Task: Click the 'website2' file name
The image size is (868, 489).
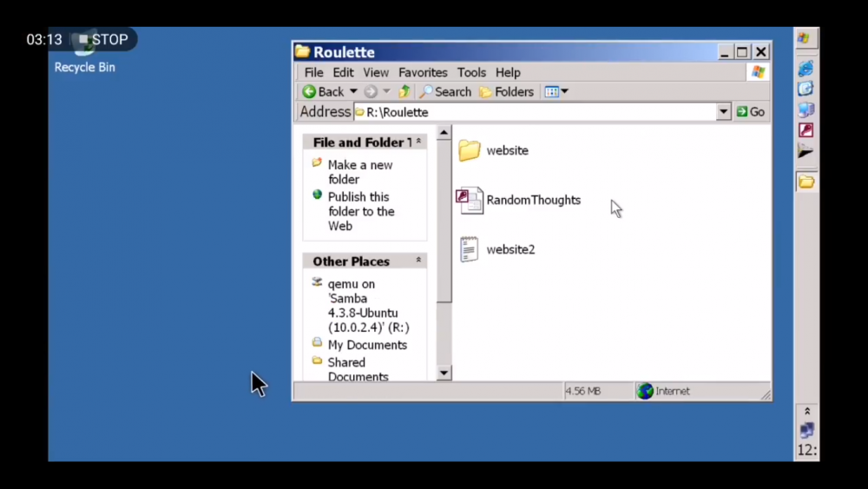Action: tap(510, 249)
